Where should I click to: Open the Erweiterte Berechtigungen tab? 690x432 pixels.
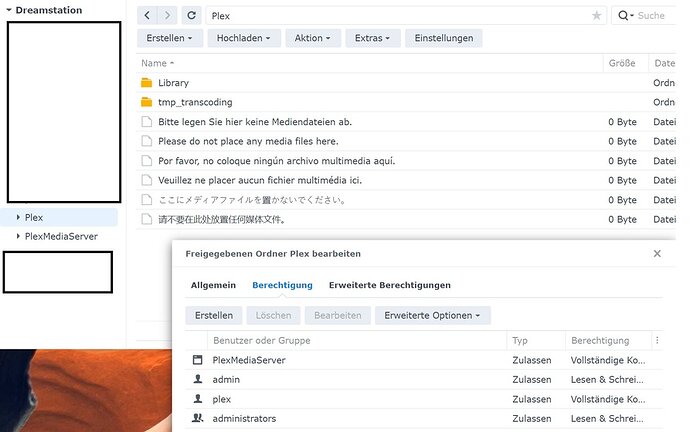tap(389, 285)
